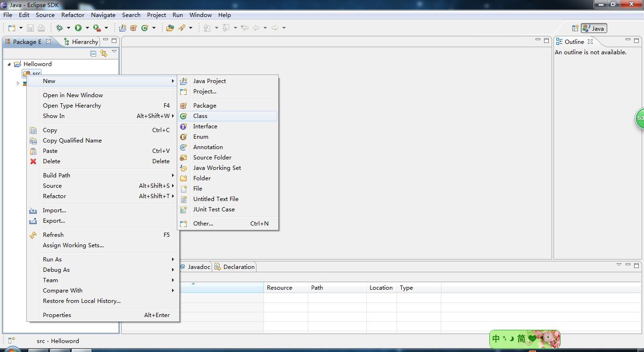Screen dimensions: 644x352
Task: Click Open Type Hierarchy context entry
Action: click(103, 105)
